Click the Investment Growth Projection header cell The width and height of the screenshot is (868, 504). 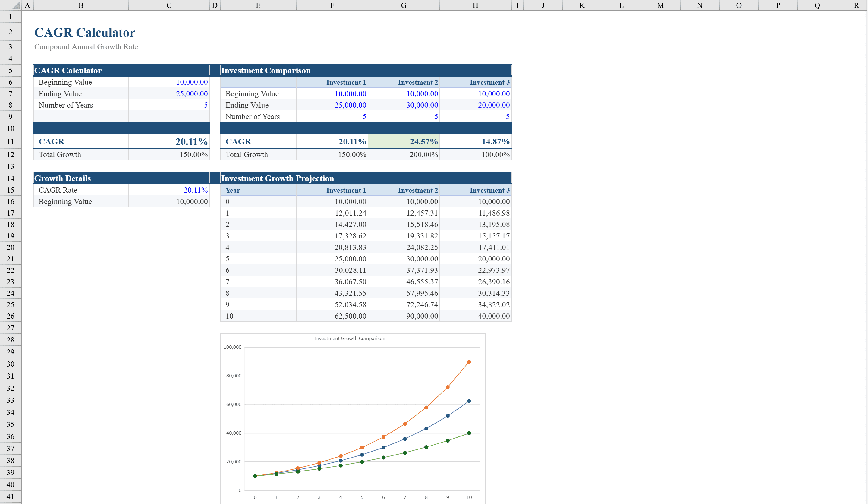coord(277,178)
